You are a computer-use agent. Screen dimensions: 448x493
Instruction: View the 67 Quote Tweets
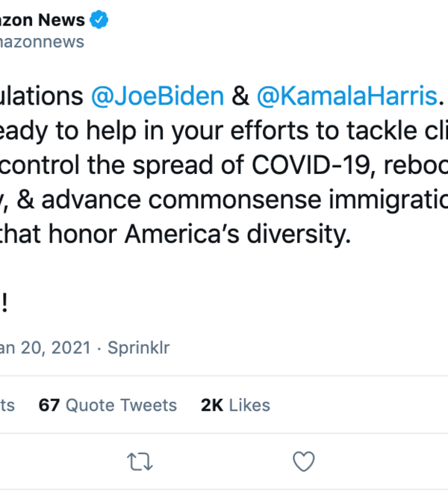coord(108,405)
